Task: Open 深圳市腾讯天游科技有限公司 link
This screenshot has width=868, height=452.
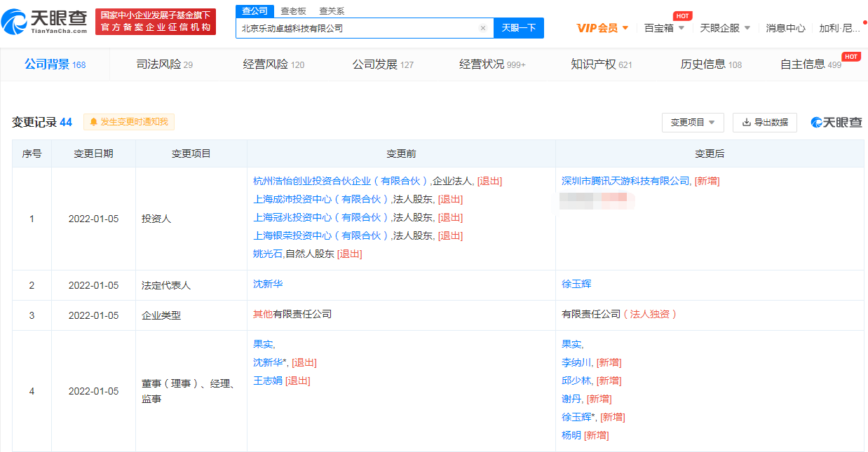Action: [x=625, y=181]
